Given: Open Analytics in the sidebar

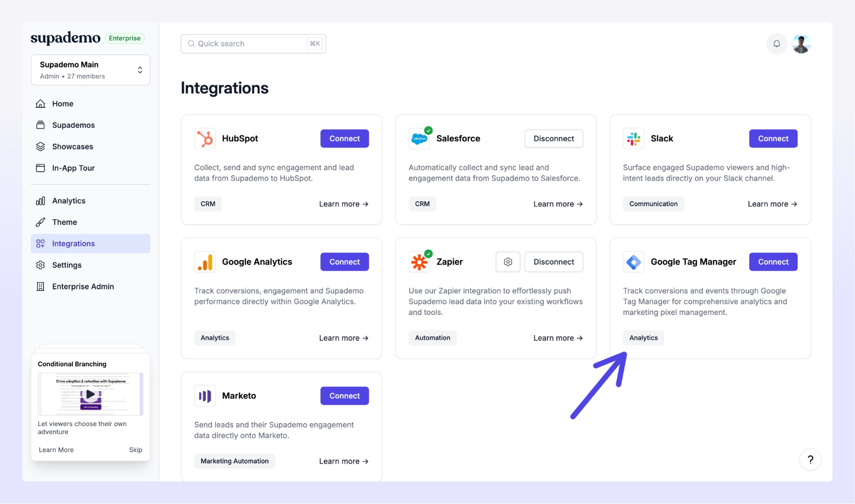Looking at the screenshot, I should [x=69, y=201].
